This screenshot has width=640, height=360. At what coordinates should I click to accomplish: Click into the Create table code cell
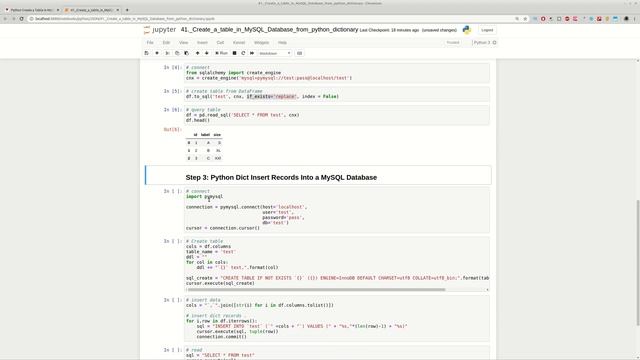point(337,264)
